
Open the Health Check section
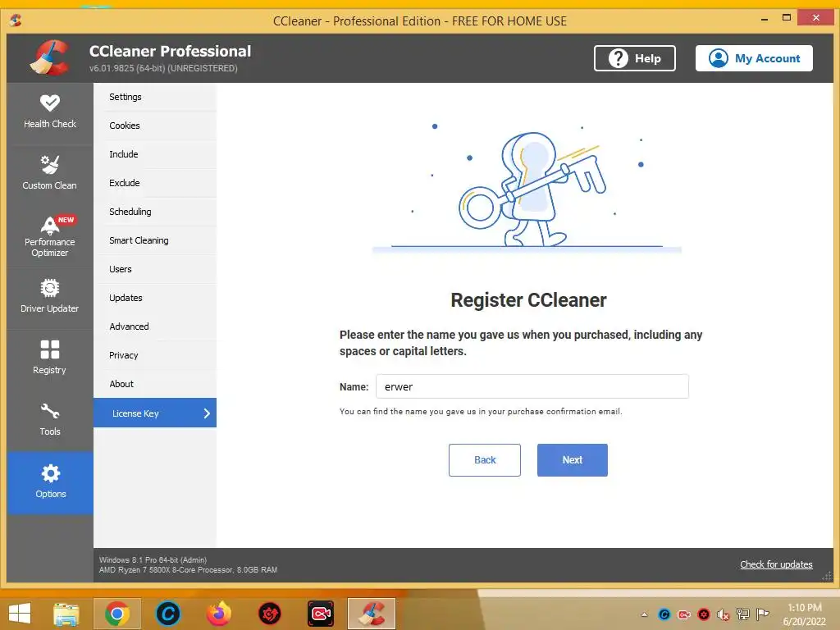pos(50,113)
